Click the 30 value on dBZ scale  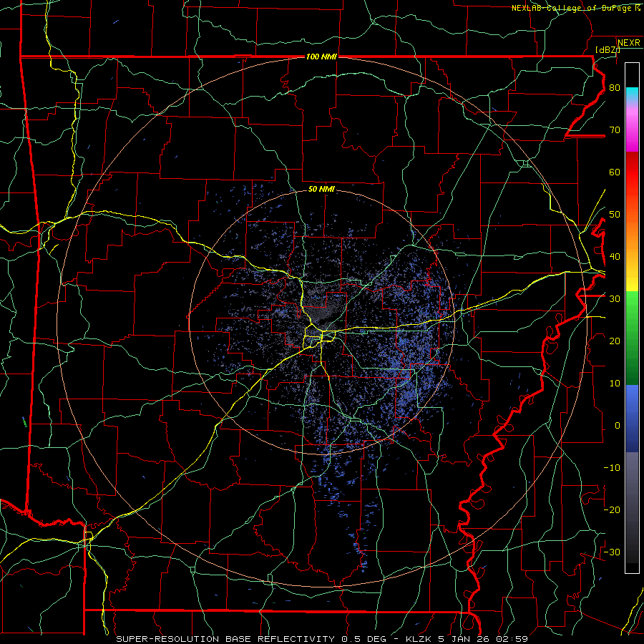click(x=615, y=299)
